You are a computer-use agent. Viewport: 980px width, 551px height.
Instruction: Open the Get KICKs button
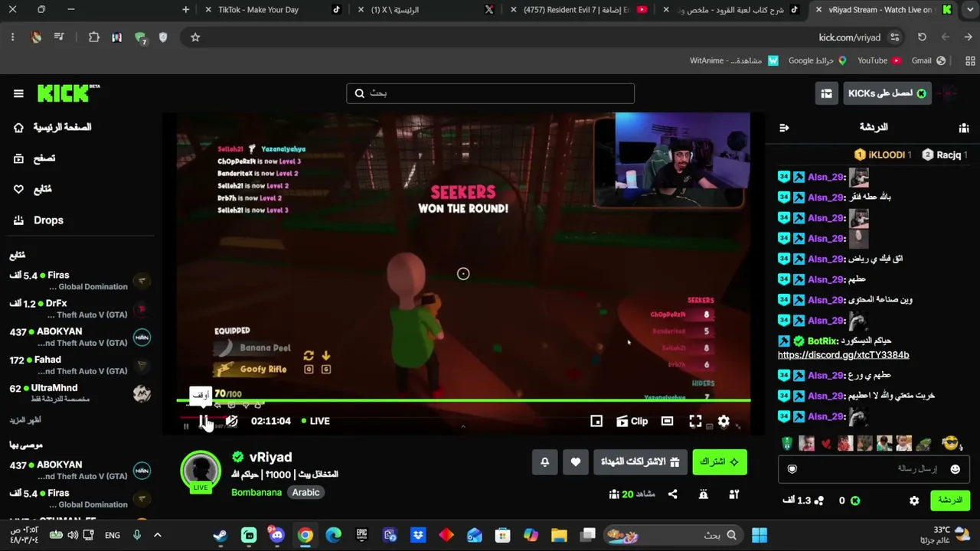coord(888,93)
